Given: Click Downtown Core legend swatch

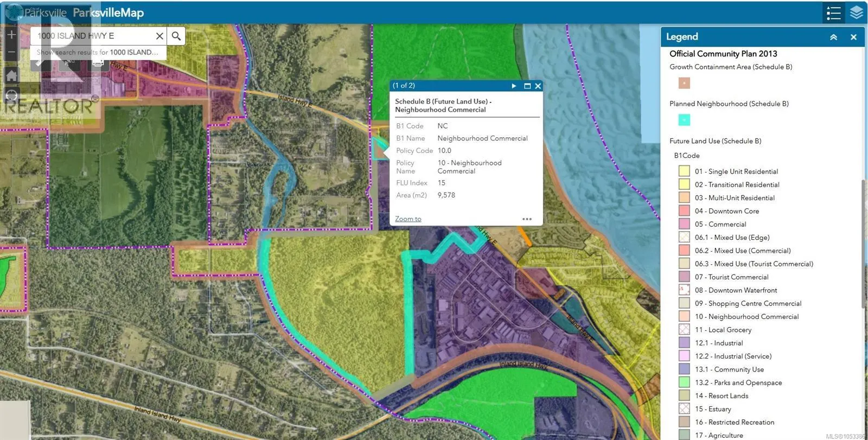Looking at the screenshot, I should [x=684, y=211].
